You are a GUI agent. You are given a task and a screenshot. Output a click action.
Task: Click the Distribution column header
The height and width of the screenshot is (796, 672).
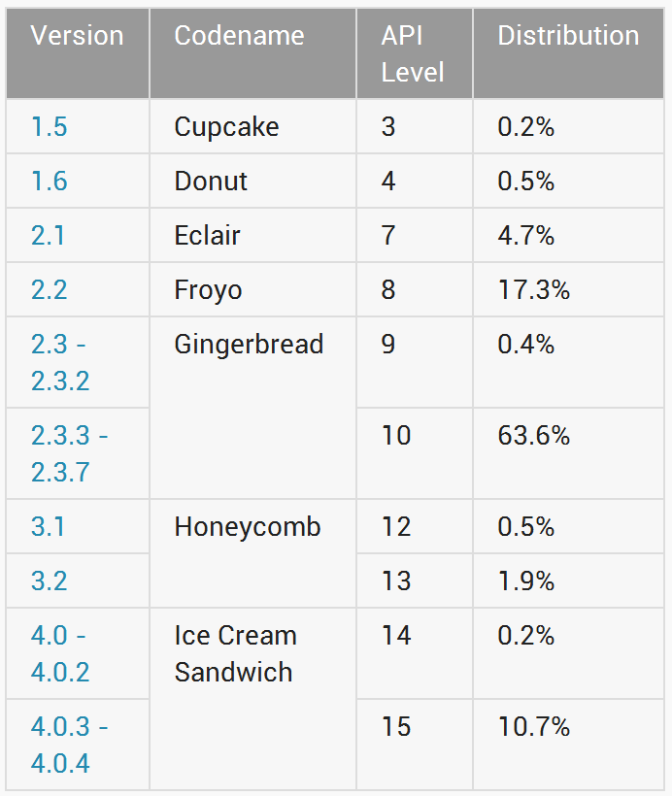point(568,36)
